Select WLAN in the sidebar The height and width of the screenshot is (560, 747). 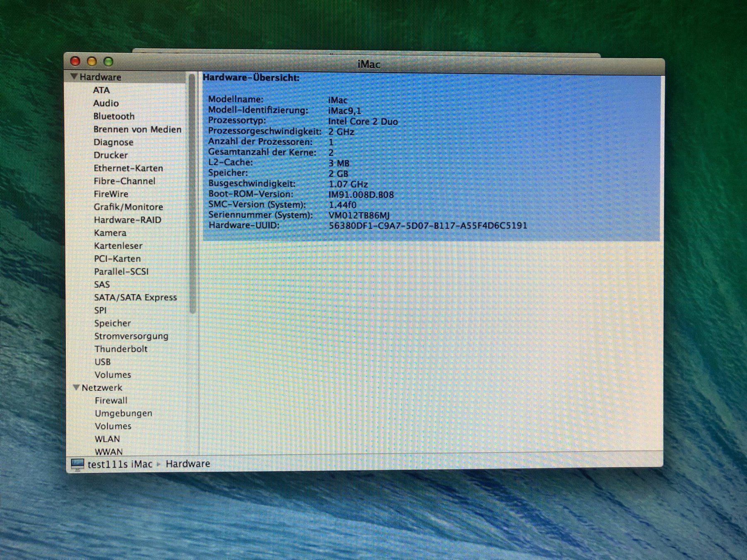(x=107, y=439)
